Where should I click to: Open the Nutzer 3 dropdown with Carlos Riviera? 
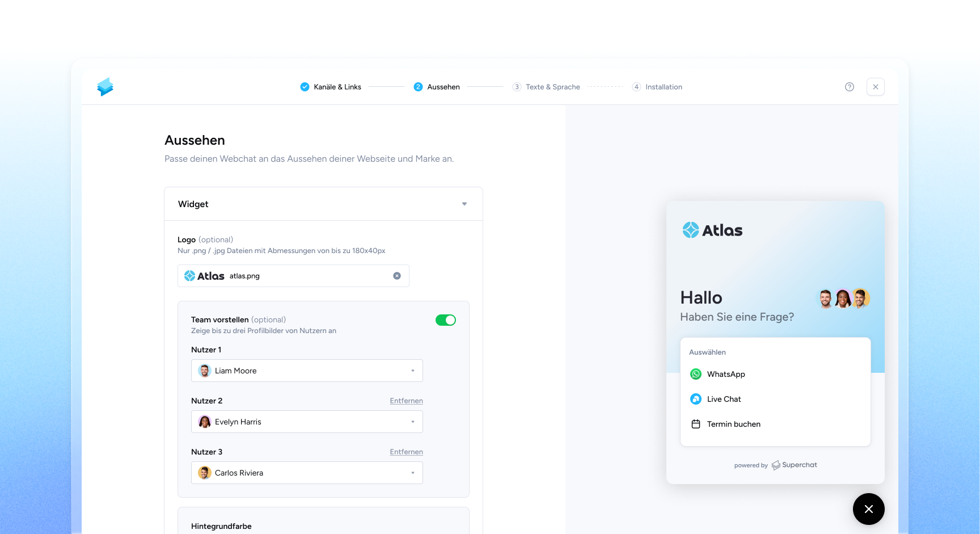coord(307,473)
